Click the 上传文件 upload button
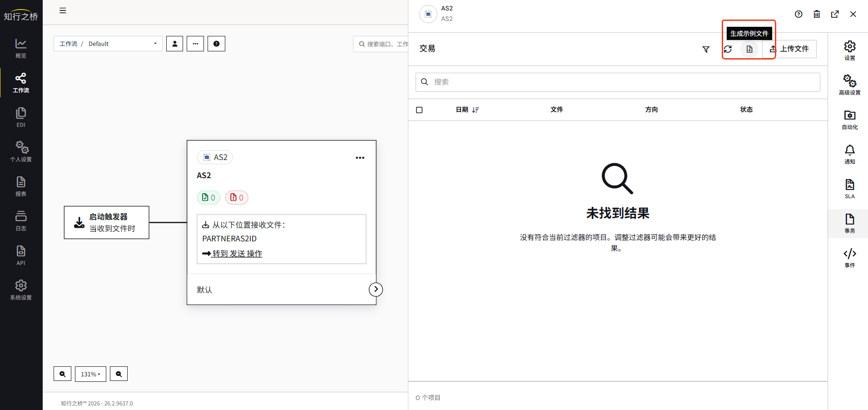 tap(789, 49)
